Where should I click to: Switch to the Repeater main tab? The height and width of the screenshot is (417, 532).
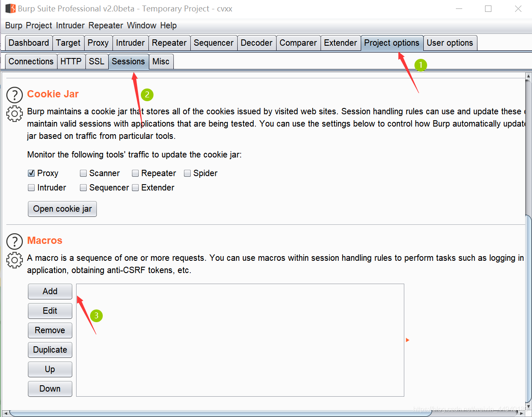click(x=169, y=43)
